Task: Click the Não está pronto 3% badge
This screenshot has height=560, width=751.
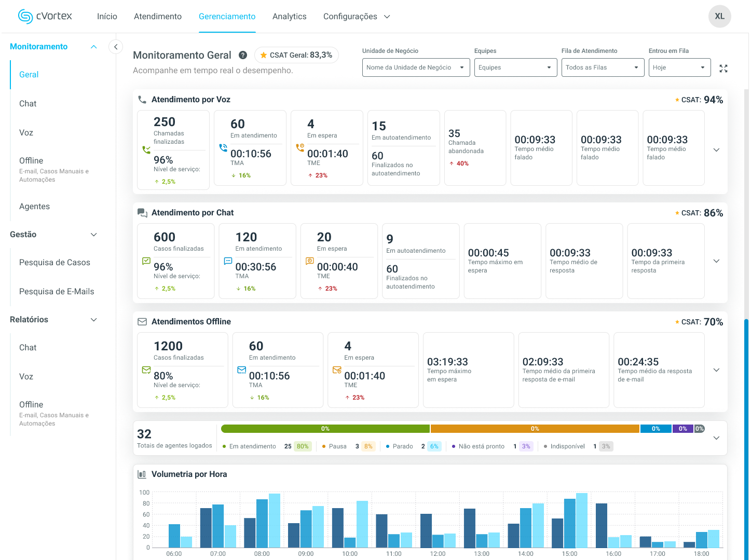Action: [x=526, y=446]
